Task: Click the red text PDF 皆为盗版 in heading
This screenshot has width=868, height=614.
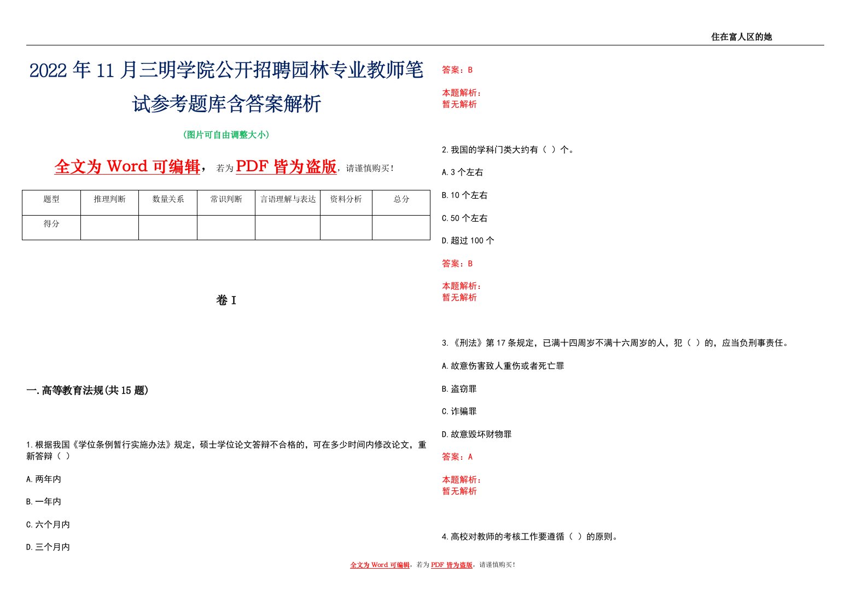Action: pyautogui.click(x=286, y=166)
